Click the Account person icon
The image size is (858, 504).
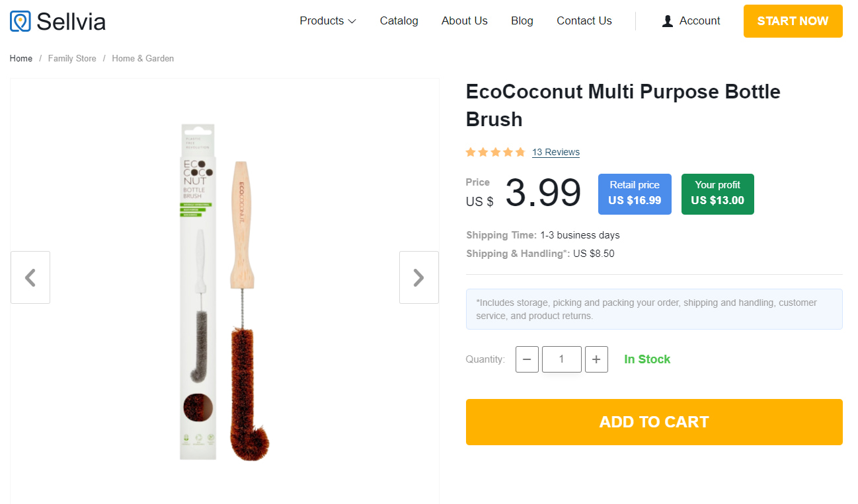(x=668, y=21)
